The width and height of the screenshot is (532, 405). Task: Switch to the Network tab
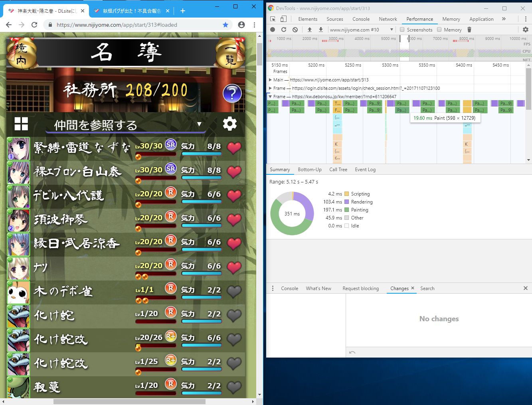pos(388,19)
